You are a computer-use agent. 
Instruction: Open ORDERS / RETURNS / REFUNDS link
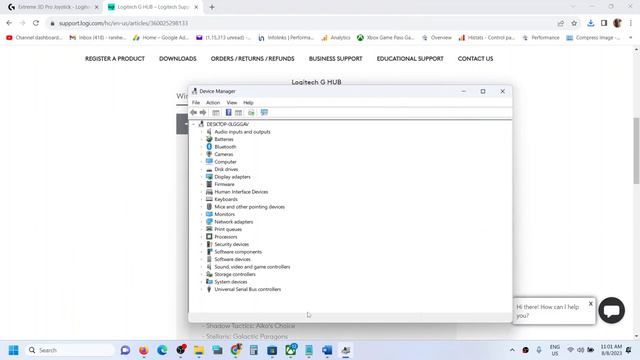[x=252, y=59]
